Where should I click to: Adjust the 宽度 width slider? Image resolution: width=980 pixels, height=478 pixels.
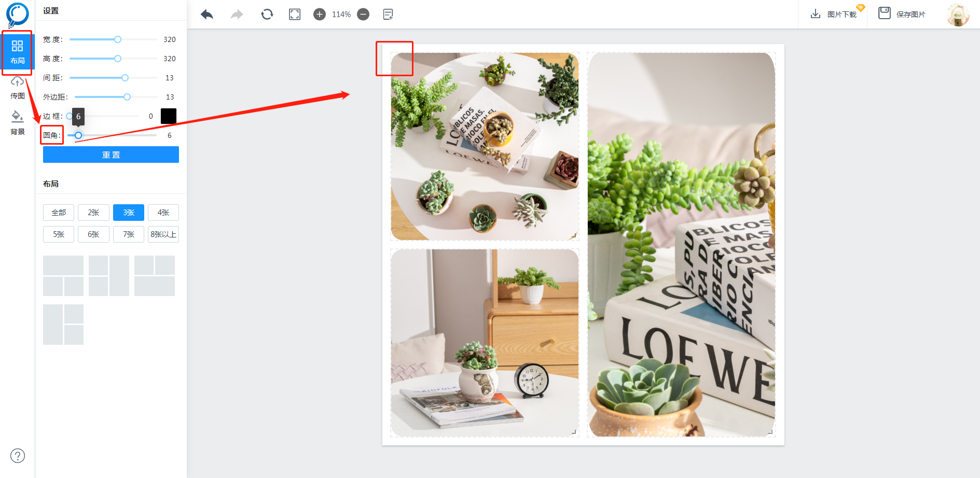coord(113,39)
